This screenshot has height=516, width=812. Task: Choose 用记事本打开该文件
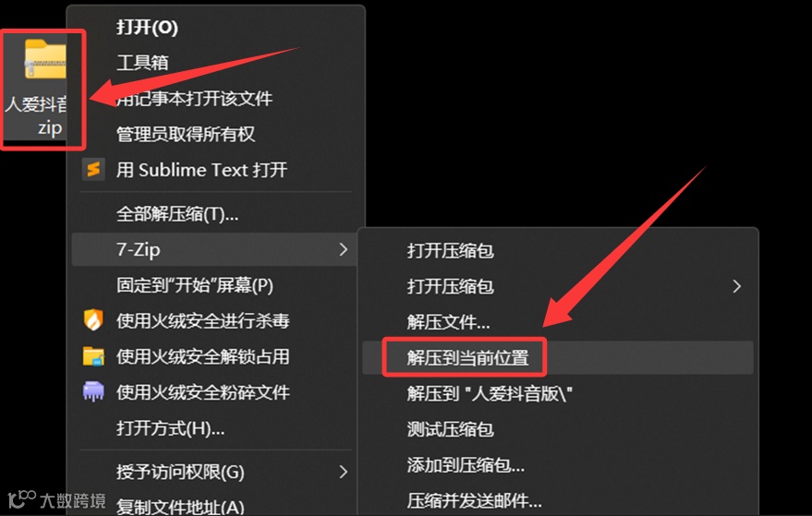point(194,99)
